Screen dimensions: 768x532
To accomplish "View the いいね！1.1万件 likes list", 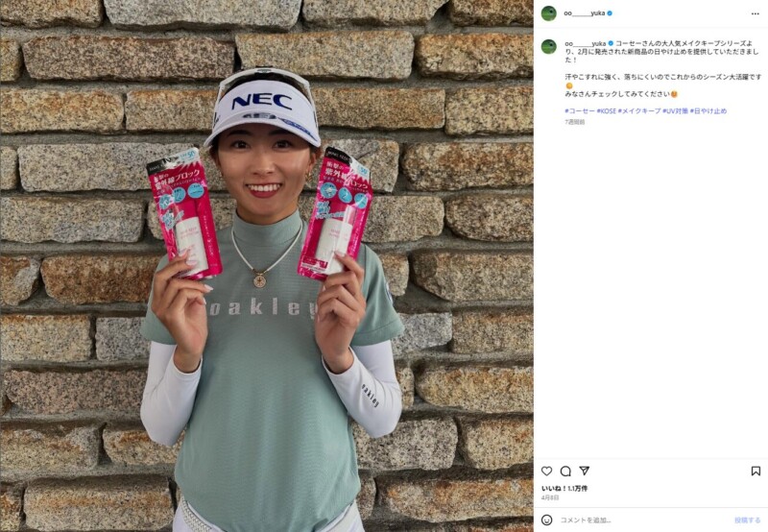I will click(x=564, y=489).
